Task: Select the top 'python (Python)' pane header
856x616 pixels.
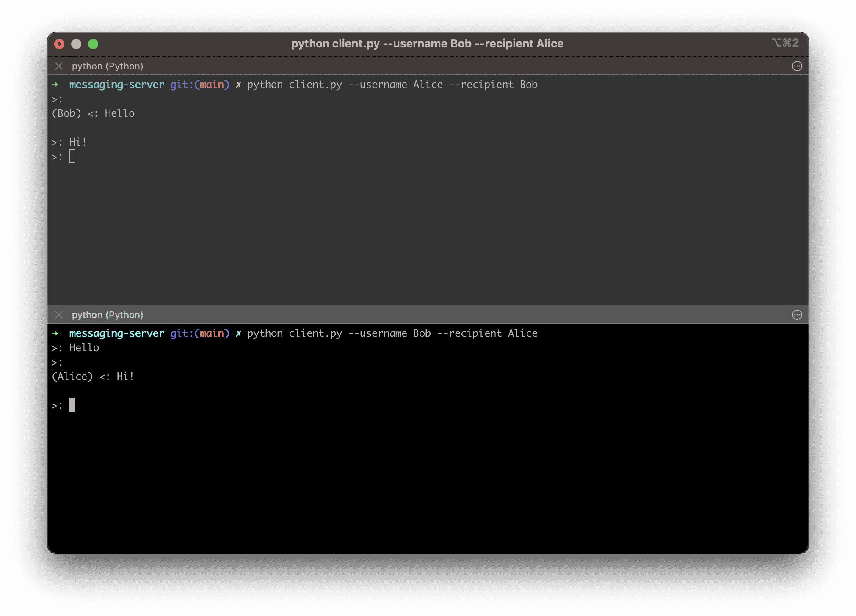Action: tap(107, 66)
